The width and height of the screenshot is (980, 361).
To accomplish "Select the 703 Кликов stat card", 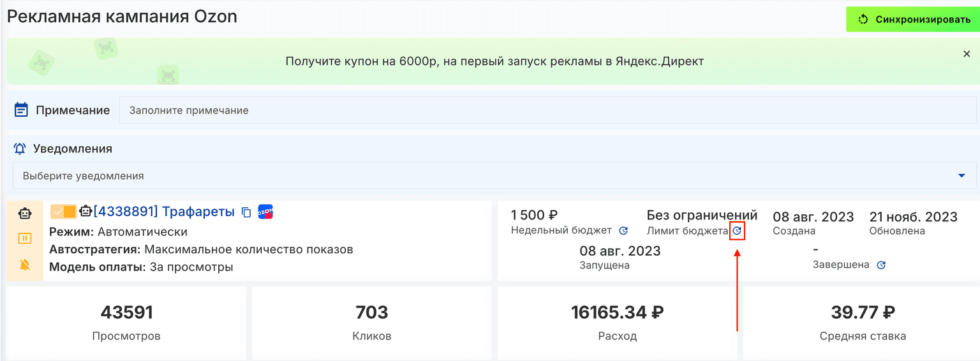I will coord(372,323).
